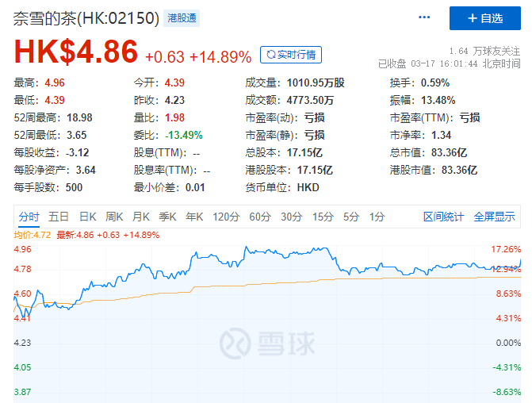Image resolution: width=532 pixels, height=403 pixels.
Task: Click 成交量 value 1010.95万股
Action: (316, 83)
